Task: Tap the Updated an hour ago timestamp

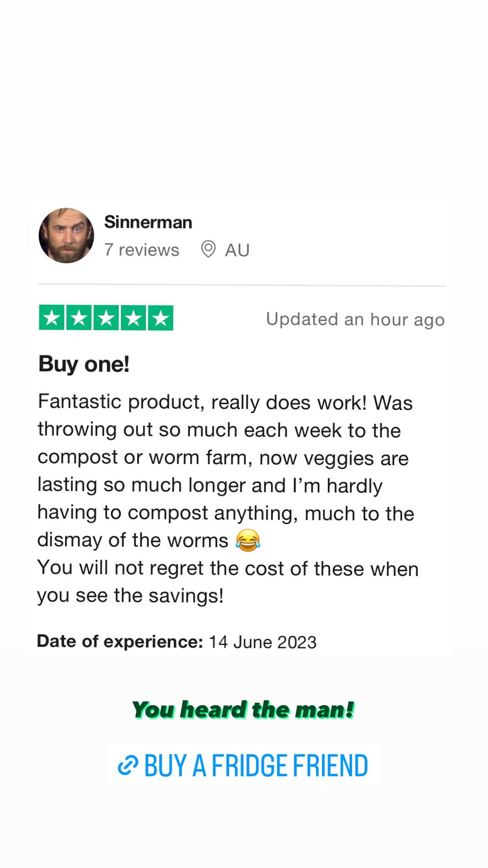Action: coord(355,320)
